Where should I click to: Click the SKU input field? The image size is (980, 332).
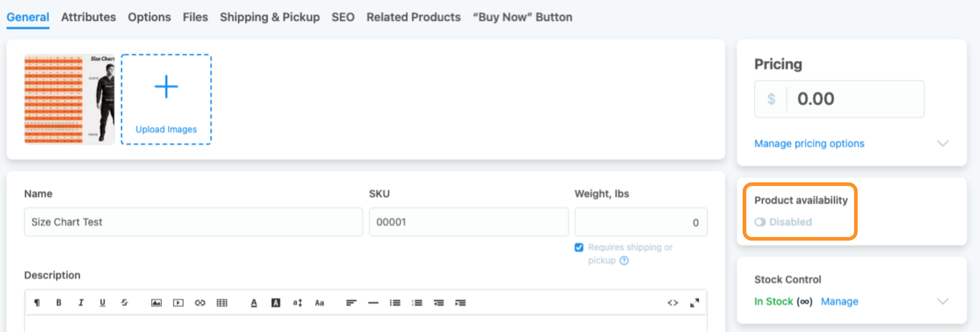(468, 222)
